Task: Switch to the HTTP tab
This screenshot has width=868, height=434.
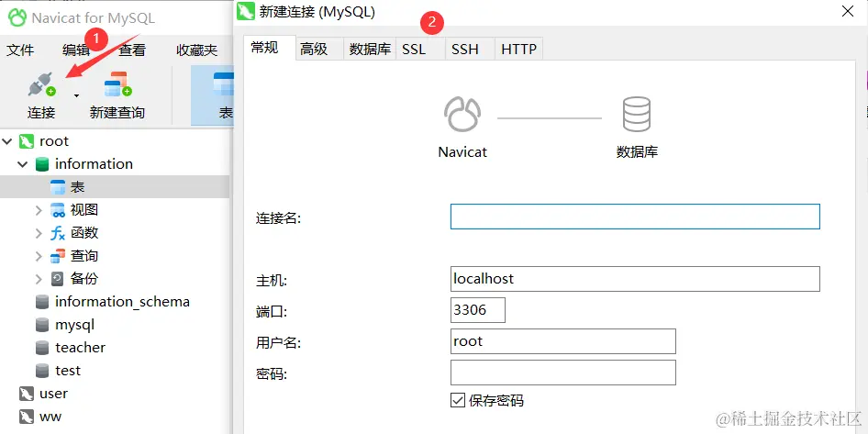Action: (x=518, y=50)
